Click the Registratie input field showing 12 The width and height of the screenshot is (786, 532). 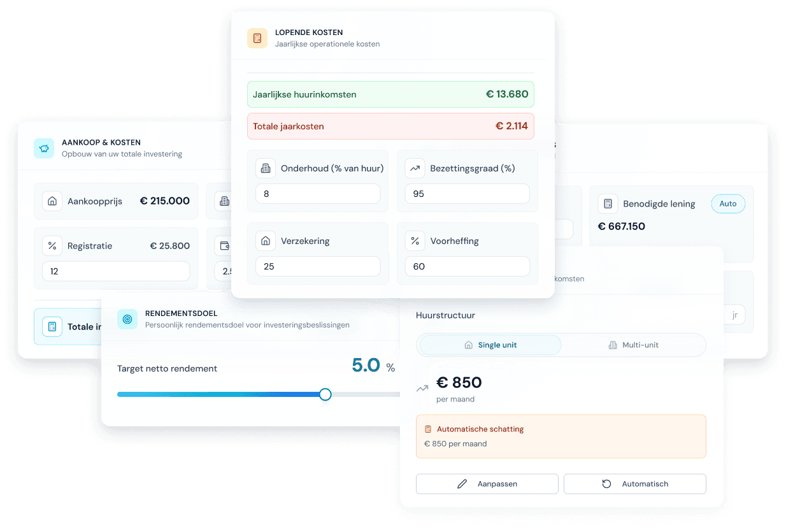[x=116, y=271]
